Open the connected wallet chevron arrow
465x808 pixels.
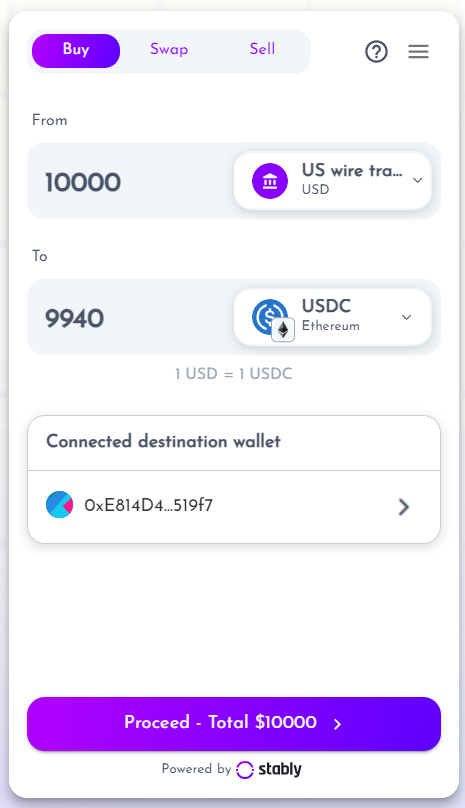click(x=404, y=507)
